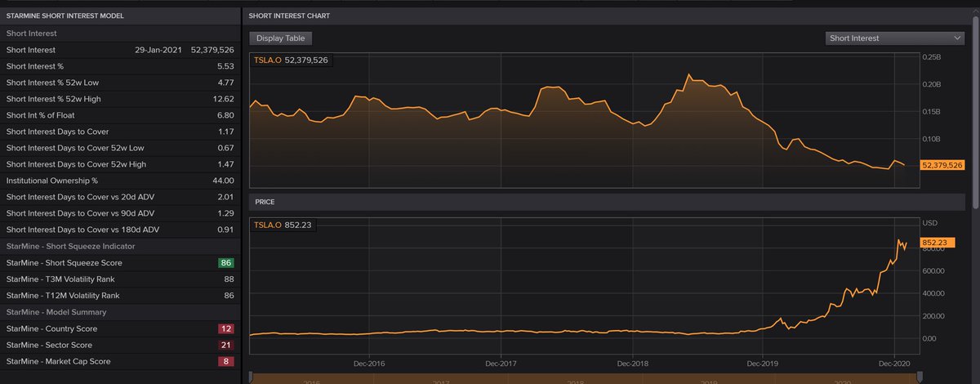Viewport: 980px width, 384px height.
Task: Click the Short Interest Days to Cover value 1.17
Action: click(226, 132)
